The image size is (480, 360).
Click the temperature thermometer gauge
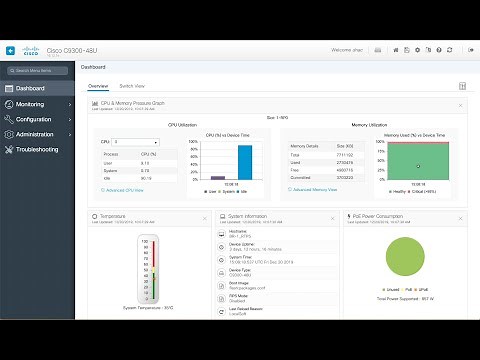point(148,269)
